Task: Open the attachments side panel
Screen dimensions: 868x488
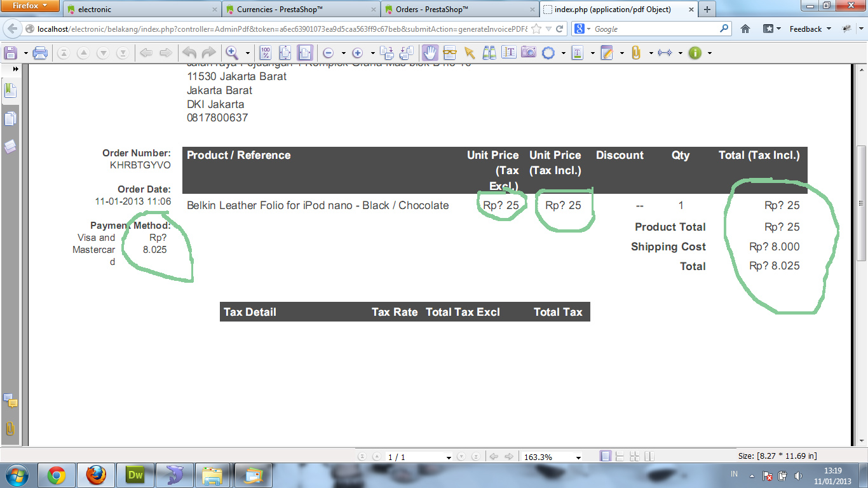Action: pyautogui.click(x=10, y=428)
